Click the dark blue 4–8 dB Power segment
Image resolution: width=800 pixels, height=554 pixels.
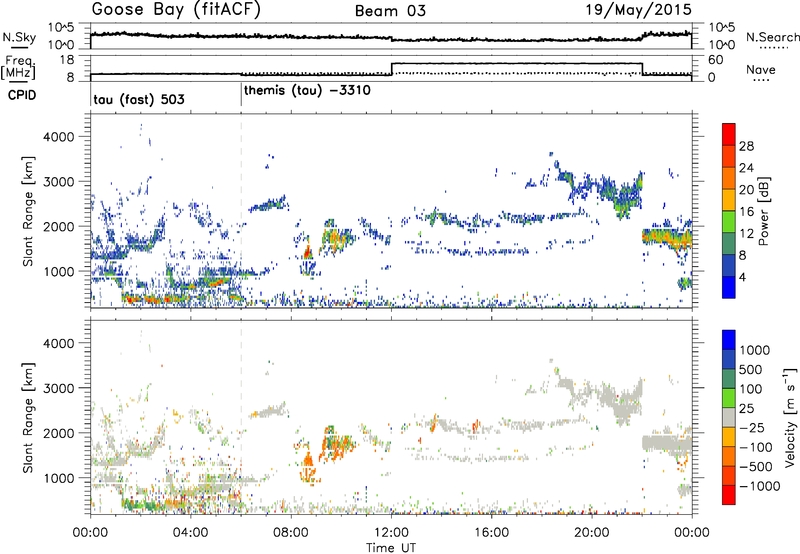[x=729, y=265]
